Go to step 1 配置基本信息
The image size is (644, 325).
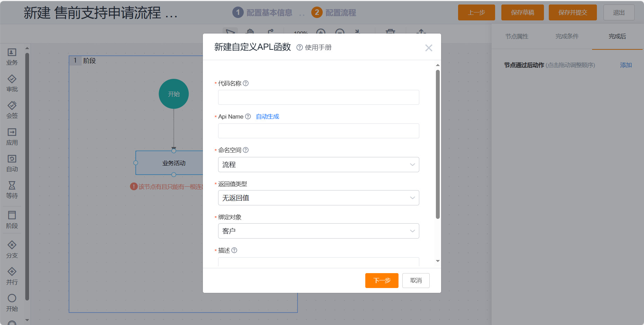pyautogui.click(x=262, y=12)
